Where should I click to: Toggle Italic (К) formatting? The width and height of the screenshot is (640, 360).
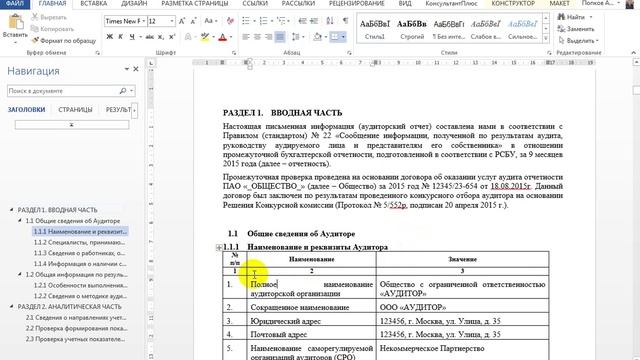(x=120, y=37)
